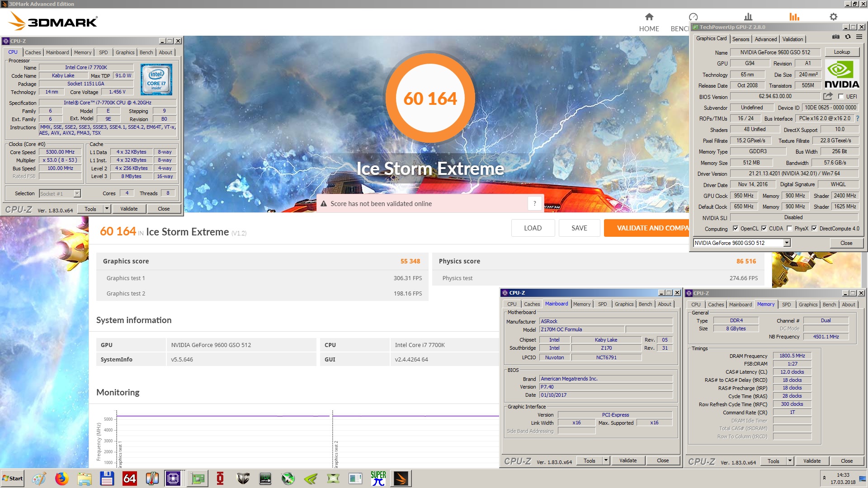
Task: Open SuperPi from the taskbar
Action: click(x=378, y=478)
